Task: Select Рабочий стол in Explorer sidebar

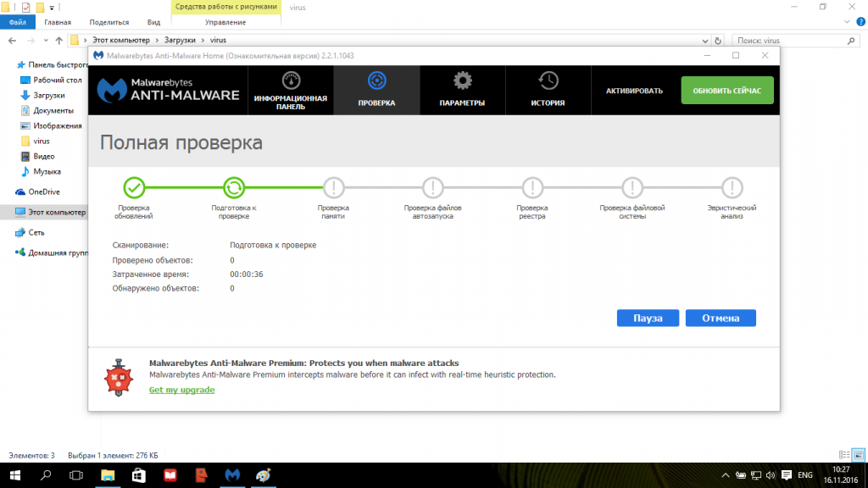Action: (x=51, y=80)
